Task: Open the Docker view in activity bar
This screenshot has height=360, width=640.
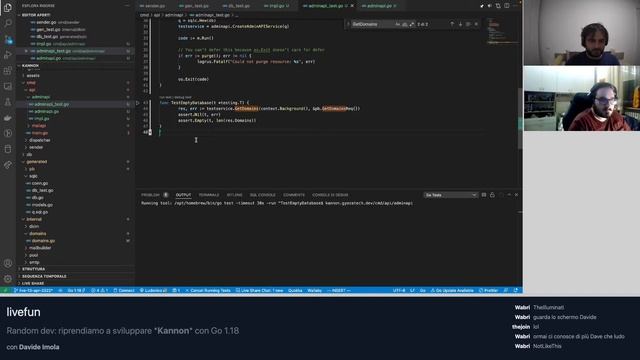Action: click(8, 118)
